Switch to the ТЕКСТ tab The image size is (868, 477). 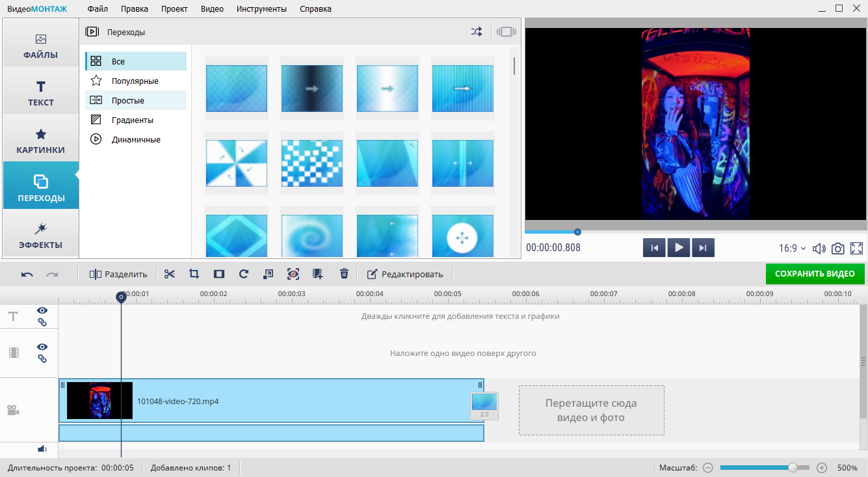(x=41, y=93)
